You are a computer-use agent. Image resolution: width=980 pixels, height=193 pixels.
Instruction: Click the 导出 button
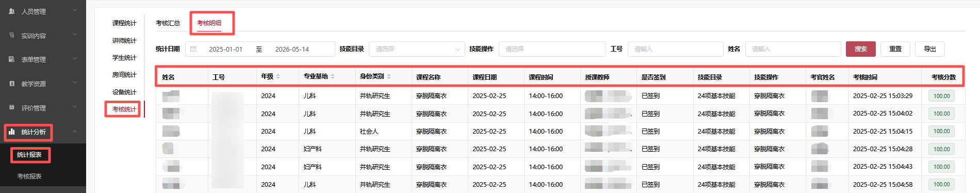[930, 49]
